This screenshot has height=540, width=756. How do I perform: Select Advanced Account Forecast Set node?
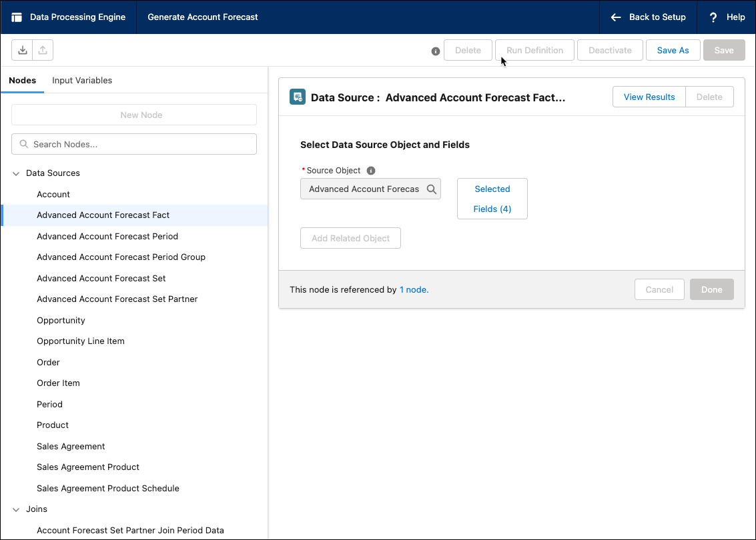click(x=135, y=279)
